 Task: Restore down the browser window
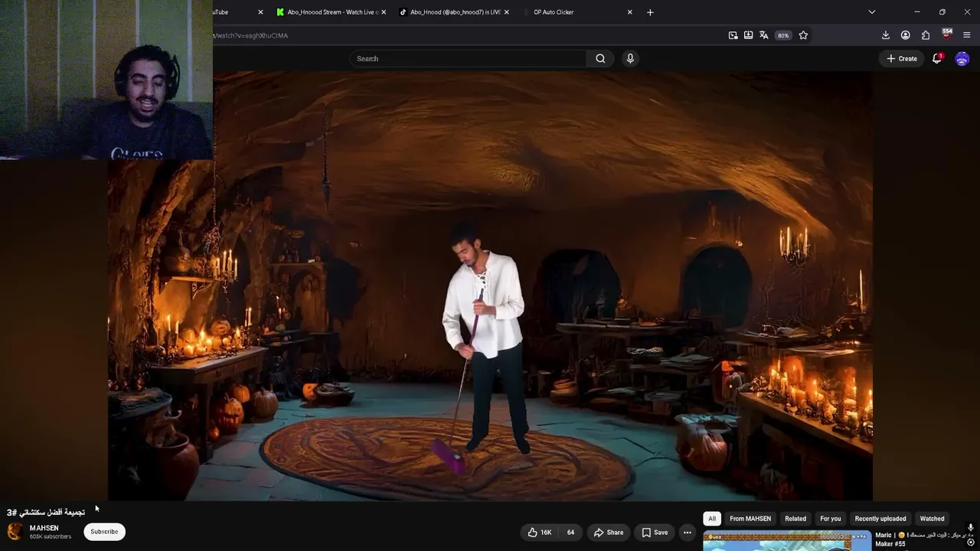point(942,12)
